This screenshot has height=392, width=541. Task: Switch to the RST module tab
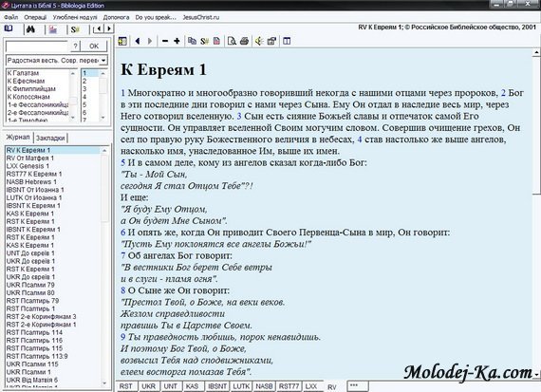coord(126,386)
